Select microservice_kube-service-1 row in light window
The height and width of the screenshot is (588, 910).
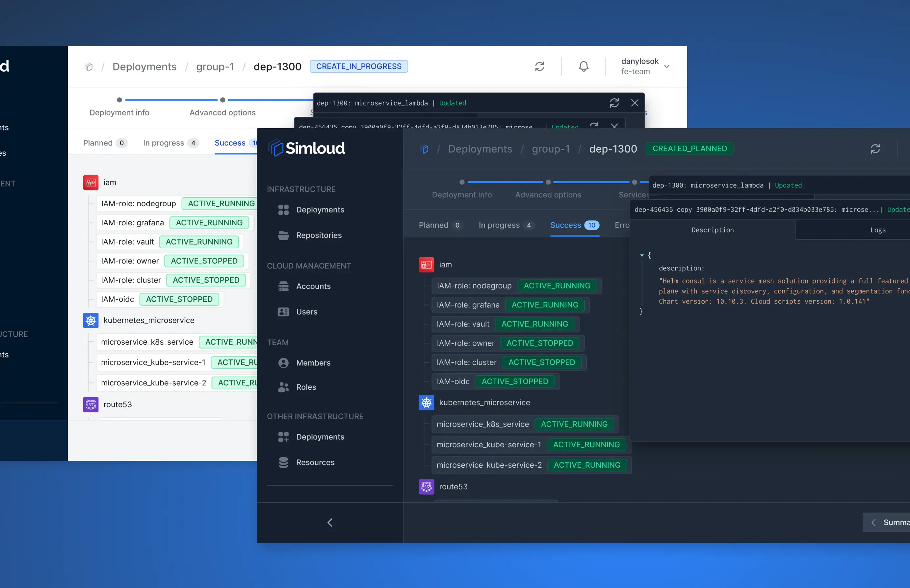point(176,362)
